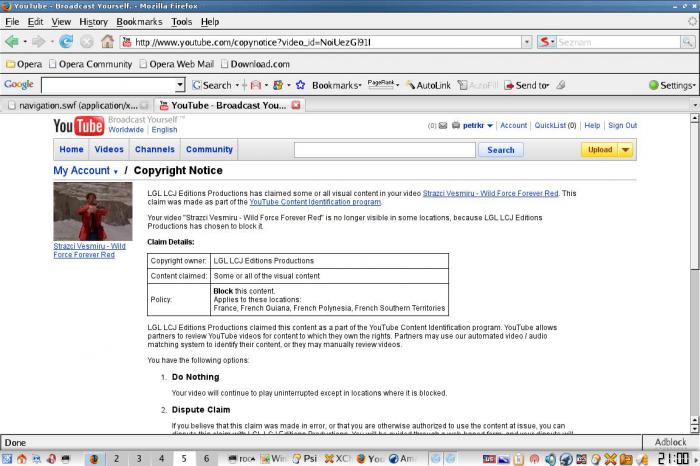The width and height of the screenshot is (700, 466).
Task: Open the Download.com bookmark
Action: click(x=255, y=64)
